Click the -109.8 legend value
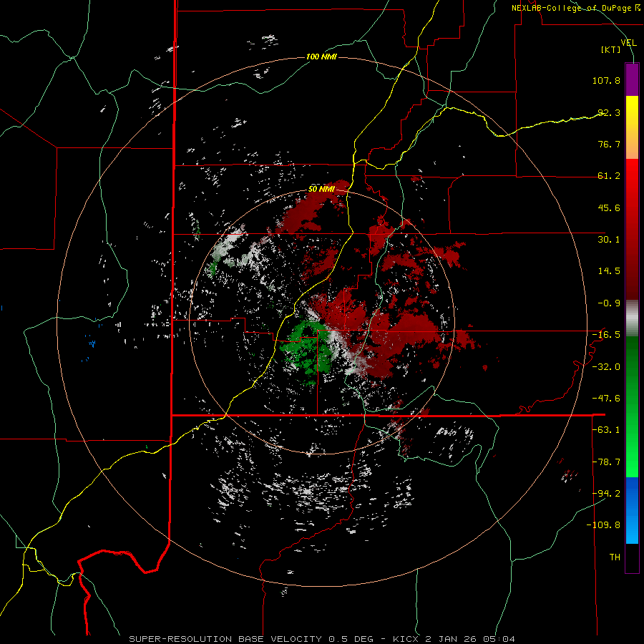This screenshot has height=644, width=644. (x=603, y=525)
